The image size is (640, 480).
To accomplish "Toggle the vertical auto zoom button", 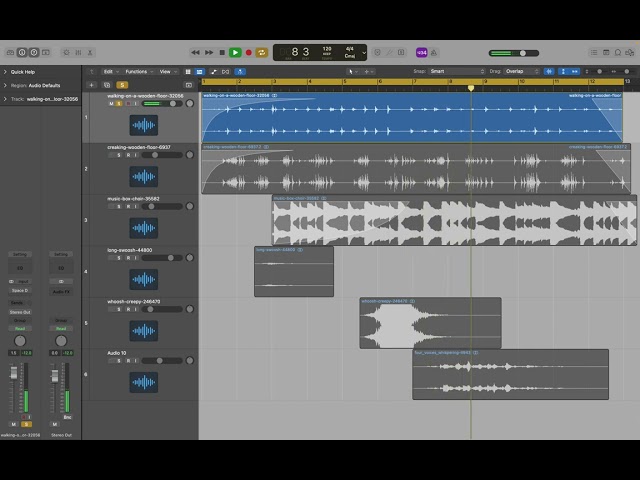I will pos(563,71).
